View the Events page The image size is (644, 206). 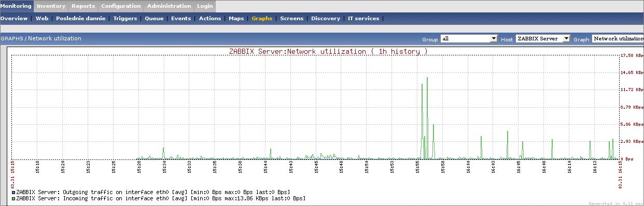click(x=181, y=18)
